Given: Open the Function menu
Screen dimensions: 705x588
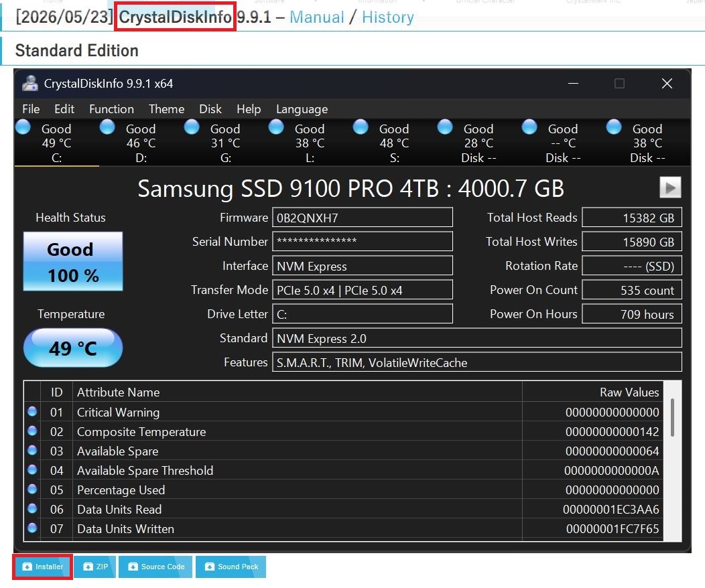Looking at the screenshot, I should [111, 109].
